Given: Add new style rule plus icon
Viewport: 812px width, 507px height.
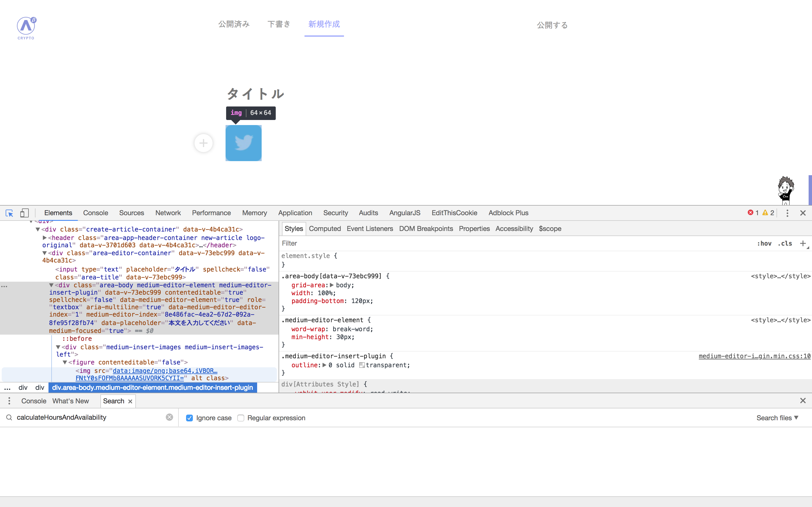Looking at the screenshot, I should [x=803, y=243].
